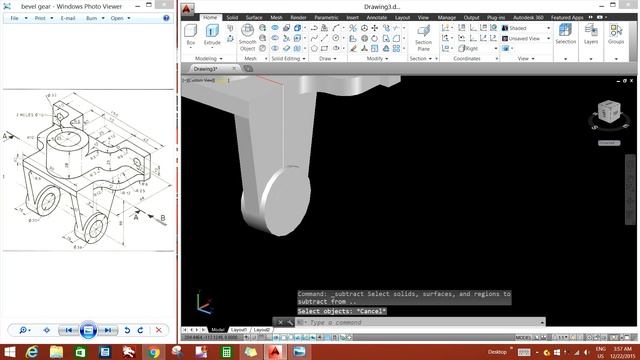Activate the Array modify tool
The height and width of the screenshot is (360, 640).
(396, 48)
